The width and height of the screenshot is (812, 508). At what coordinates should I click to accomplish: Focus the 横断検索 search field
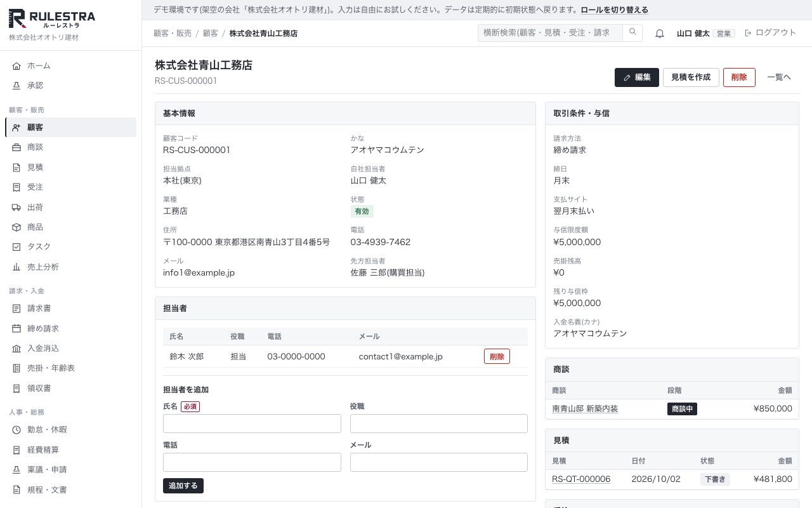click(550, 32)
